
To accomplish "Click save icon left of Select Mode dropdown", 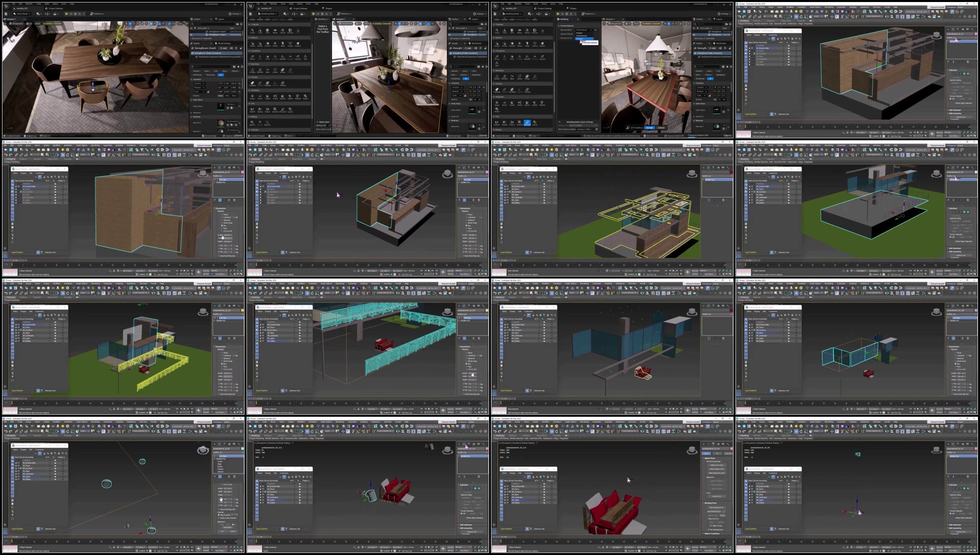I will click(x=6, y=14).
